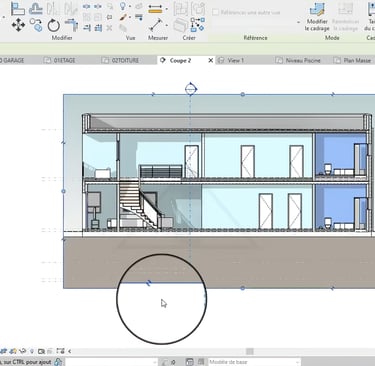Screen dimensions: 375x366
Task: Click the top crop region grip dot
Action: [x=243, y=94]
